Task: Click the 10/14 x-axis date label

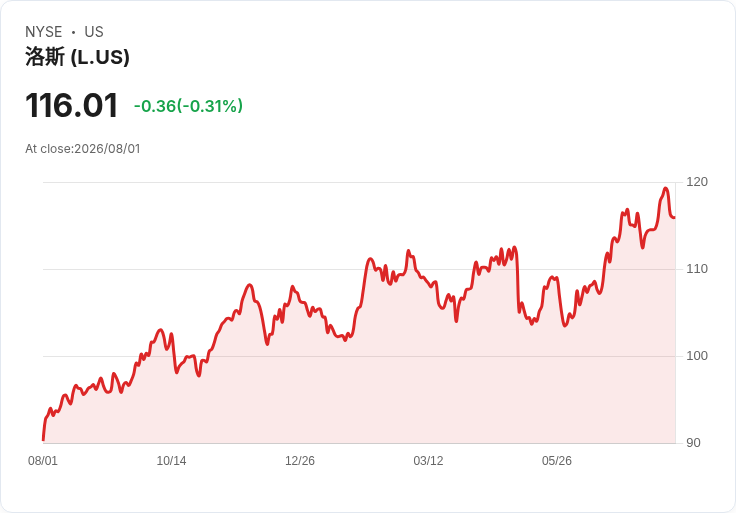Action: [x=171, y=460]
